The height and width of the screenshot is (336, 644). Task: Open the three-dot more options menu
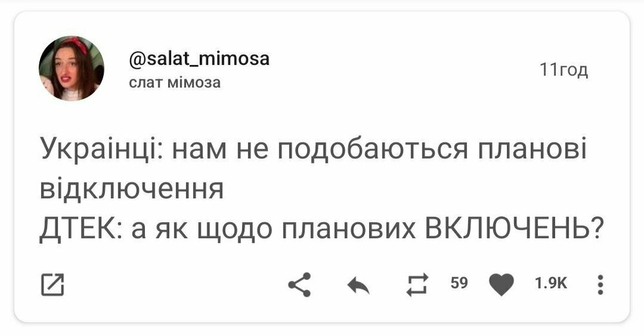click(600, 284)
